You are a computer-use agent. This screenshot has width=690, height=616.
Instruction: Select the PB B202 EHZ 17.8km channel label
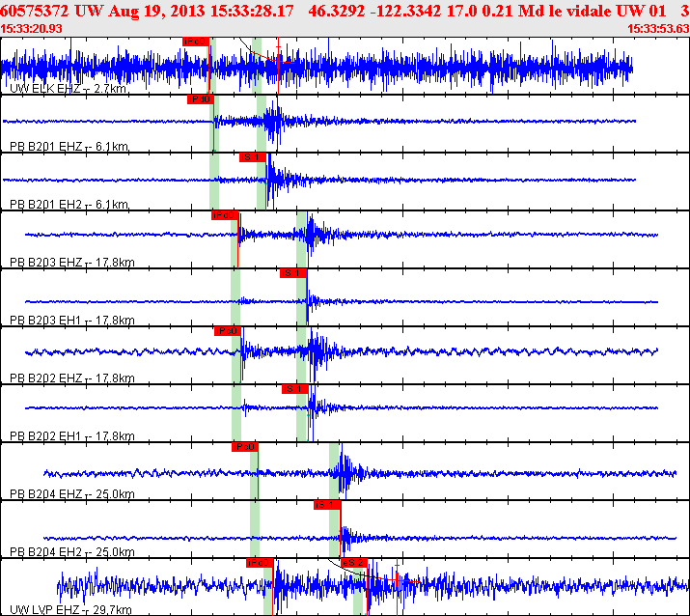click(x=72, y=378)
